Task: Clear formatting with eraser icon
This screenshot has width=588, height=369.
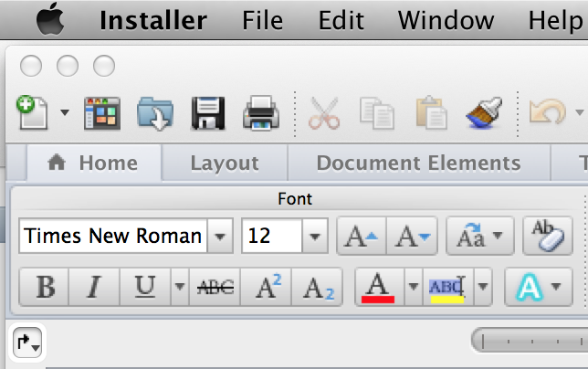Action: pos(548,237)
